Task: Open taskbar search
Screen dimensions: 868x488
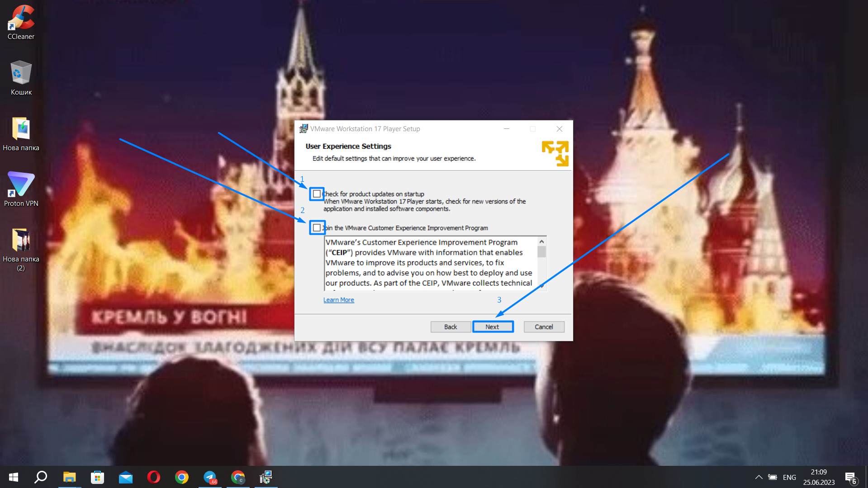Action: tap(41, 477)
